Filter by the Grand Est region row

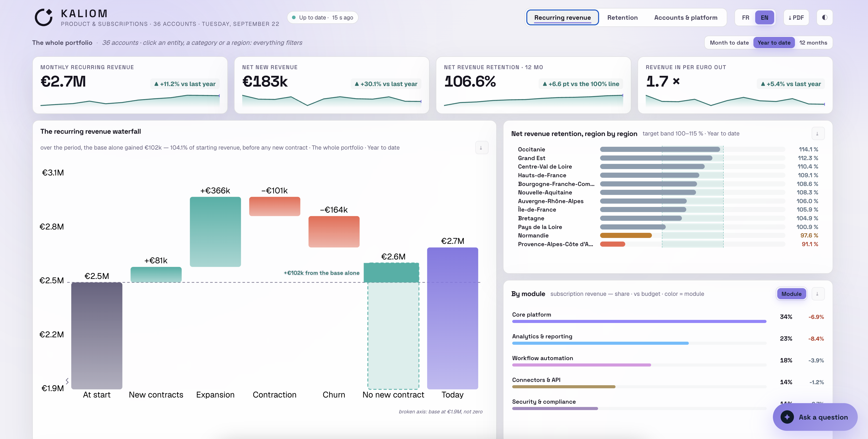668,158
